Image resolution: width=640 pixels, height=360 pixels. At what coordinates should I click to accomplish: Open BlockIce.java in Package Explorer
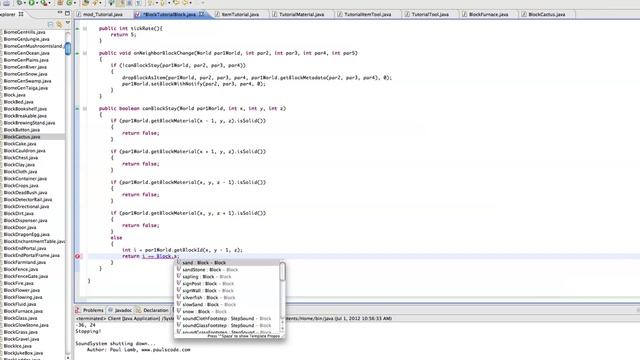(x=18, y=346)
